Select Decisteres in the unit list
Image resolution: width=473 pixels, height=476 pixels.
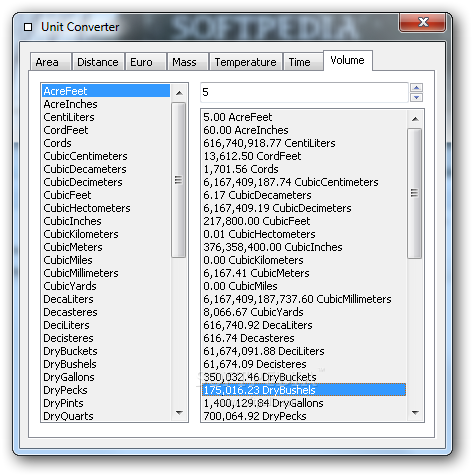pos(106,338)
